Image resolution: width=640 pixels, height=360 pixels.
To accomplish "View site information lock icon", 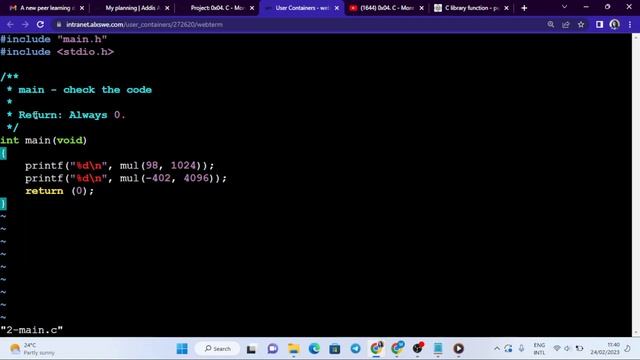I will 59,24.
